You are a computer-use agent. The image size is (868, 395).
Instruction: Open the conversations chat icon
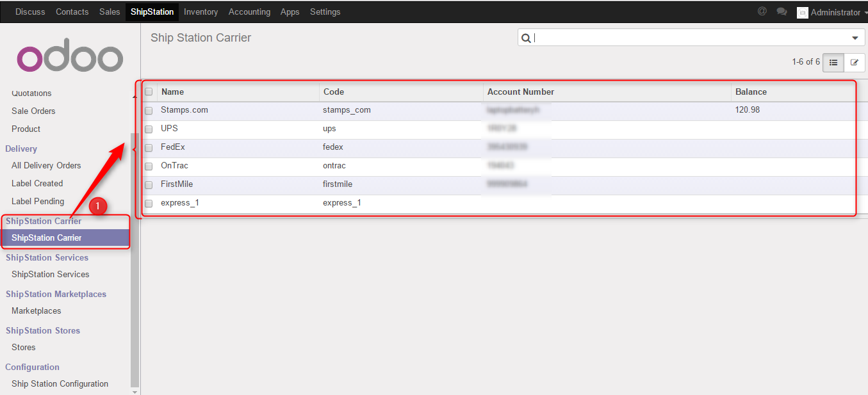[782, 12]
